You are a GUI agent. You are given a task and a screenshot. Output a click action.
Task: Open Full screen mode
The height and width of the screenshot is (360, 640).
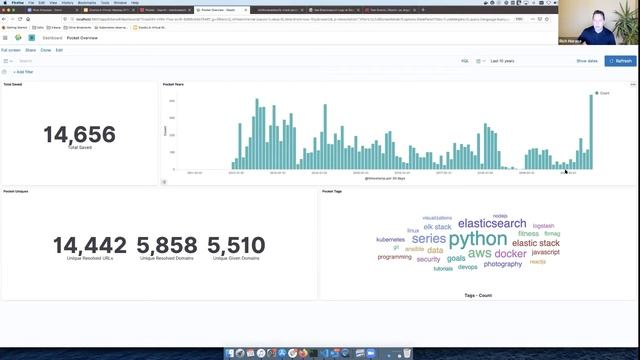pos(11,50)
